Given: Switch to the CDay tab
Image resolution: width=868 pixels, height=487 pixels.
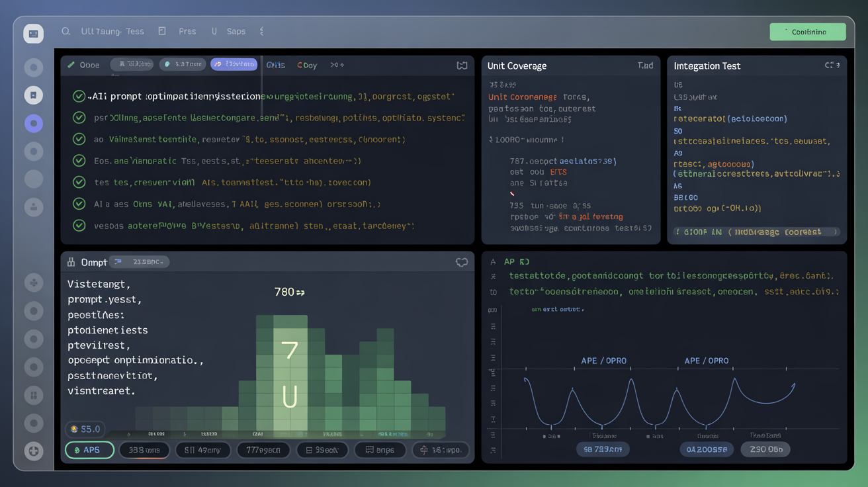Looking at the screenshot, I should tap(306, 65).
